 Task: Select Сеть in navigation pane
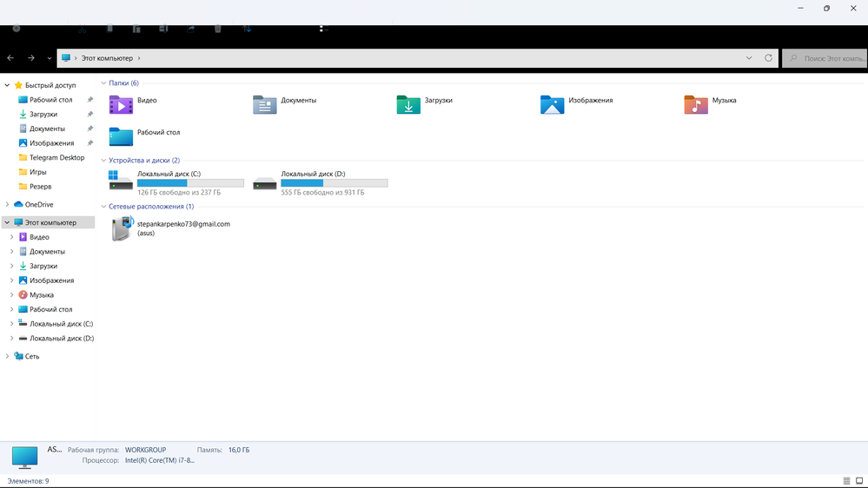(x=31, y=356)
